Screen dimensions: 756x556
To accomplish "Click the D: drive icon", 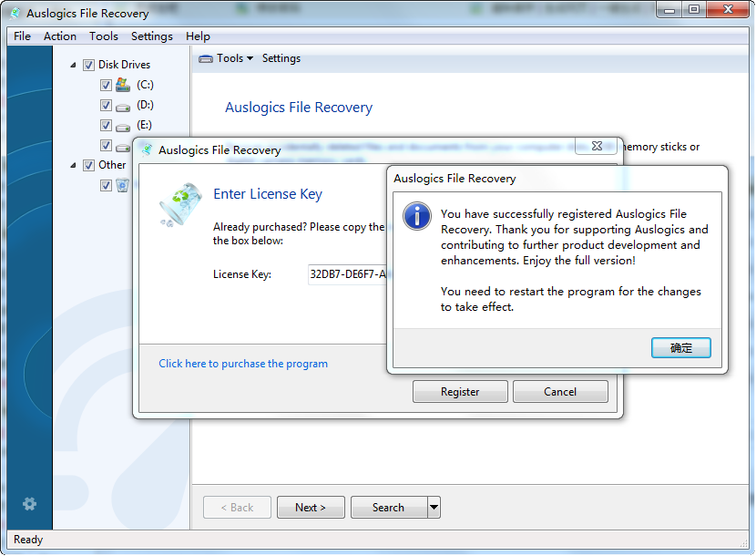I will 123,106.
